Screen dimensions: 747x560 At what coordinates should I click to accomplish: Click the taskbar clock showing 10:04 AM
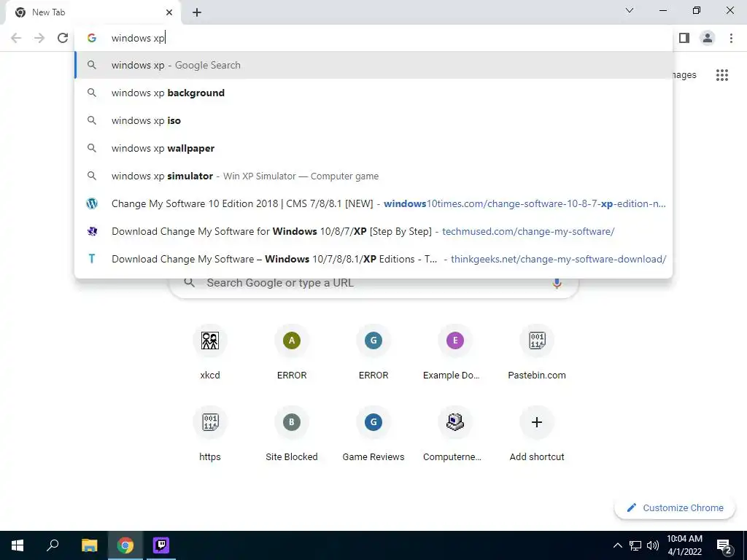684,545
